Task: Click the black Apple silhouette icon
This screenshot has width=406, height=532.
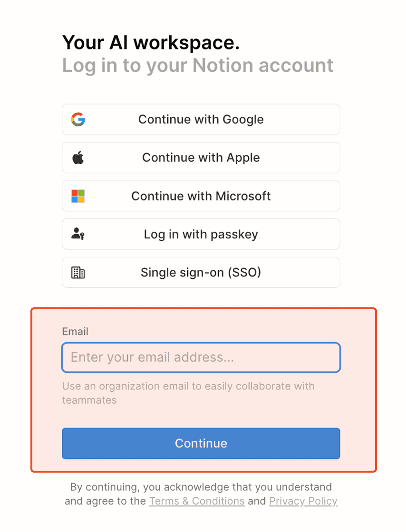Action: pyautogui.click(x=77, y=157)
